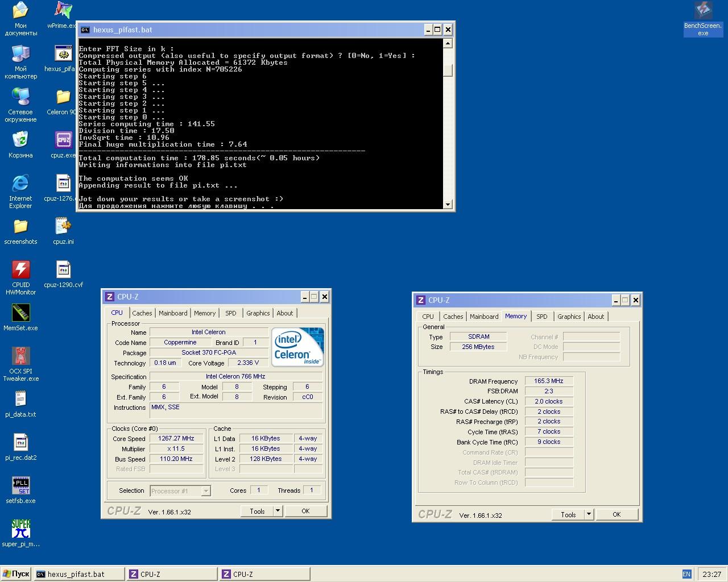Click the Z icon in left CPU-Z title bar
This screenshot has width=728, height=582.
click(110, 297)
